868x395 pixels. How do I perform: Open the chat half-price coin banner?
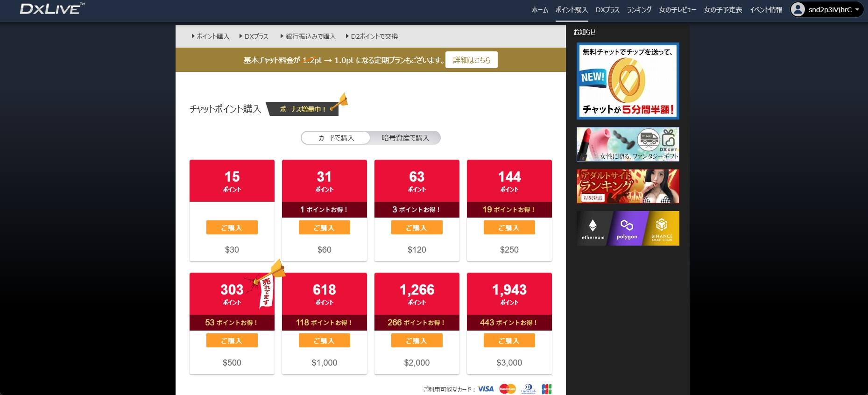[x=628, y=81]
